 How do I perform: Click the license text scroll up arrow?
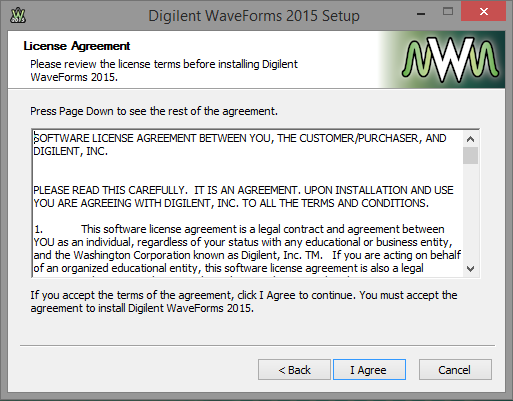click(x=470, y=139)
